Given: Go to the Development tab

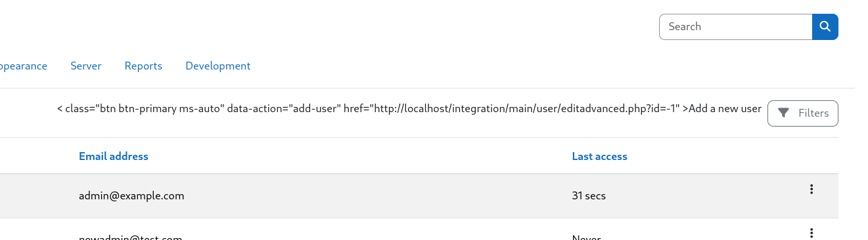Looking at the screenshot, I should point(218,66).
